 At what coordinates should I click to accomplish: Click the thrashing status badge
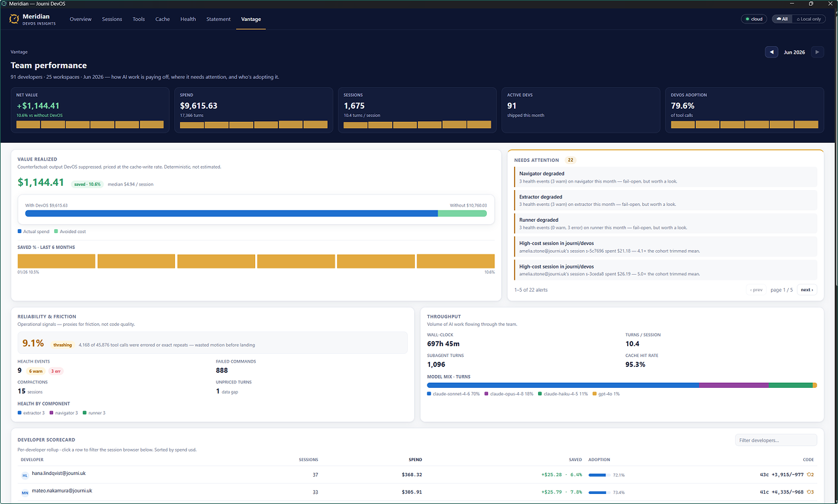pyautogui.click(x=63, y=345)
